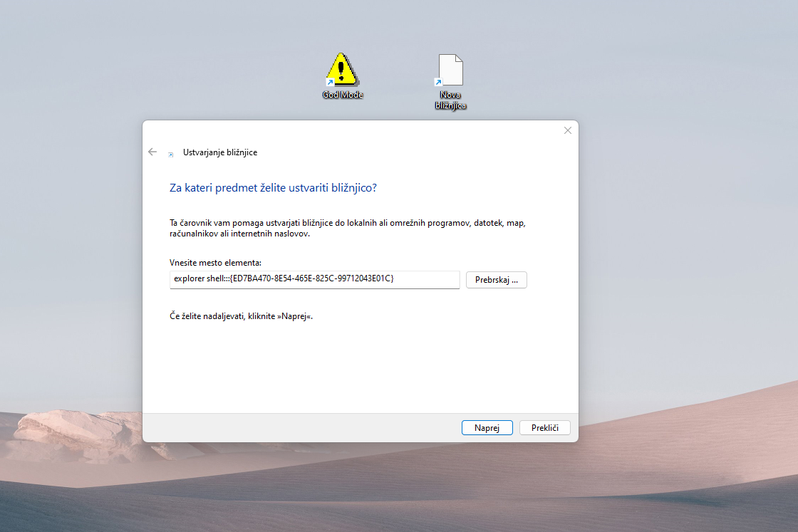The width and height of the screenshot is (798, 532).
Task: Click the blue heading Za kateri predmet želite
Action: click(273, 188)
